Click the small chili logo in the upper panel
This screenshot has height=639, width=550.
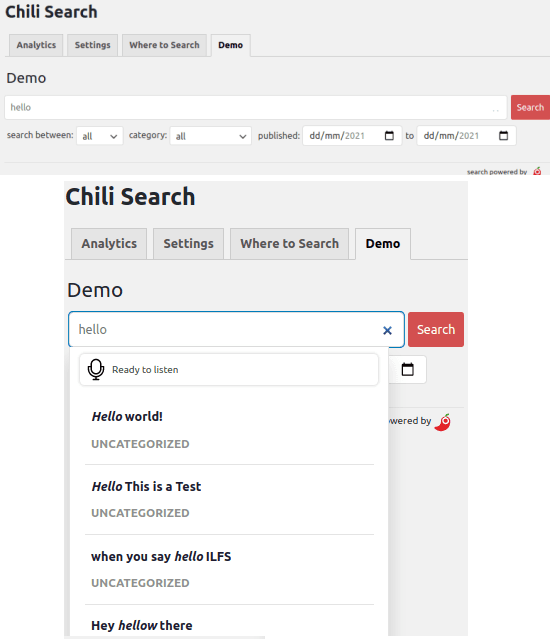click(x=537, y=171)
